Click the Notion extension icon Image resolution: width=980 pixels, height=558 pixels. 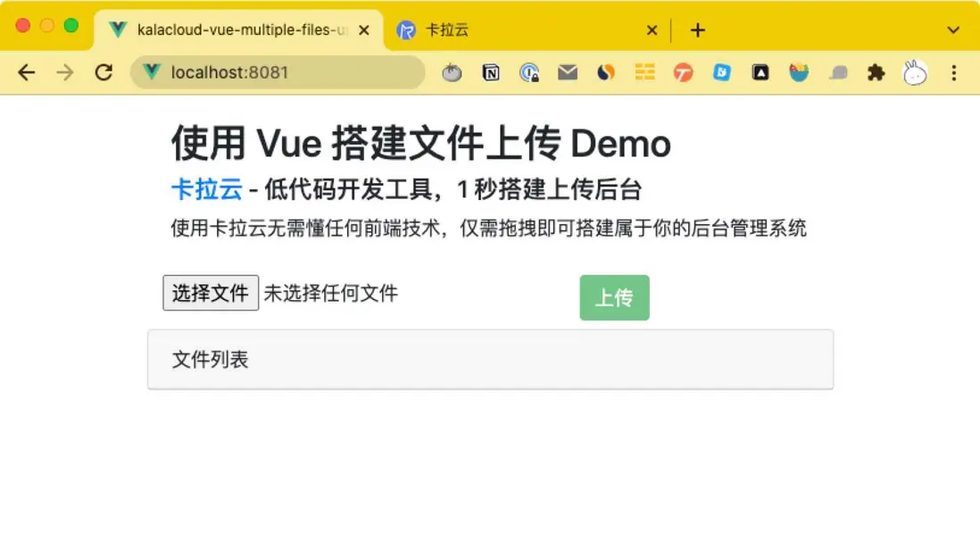491,73
